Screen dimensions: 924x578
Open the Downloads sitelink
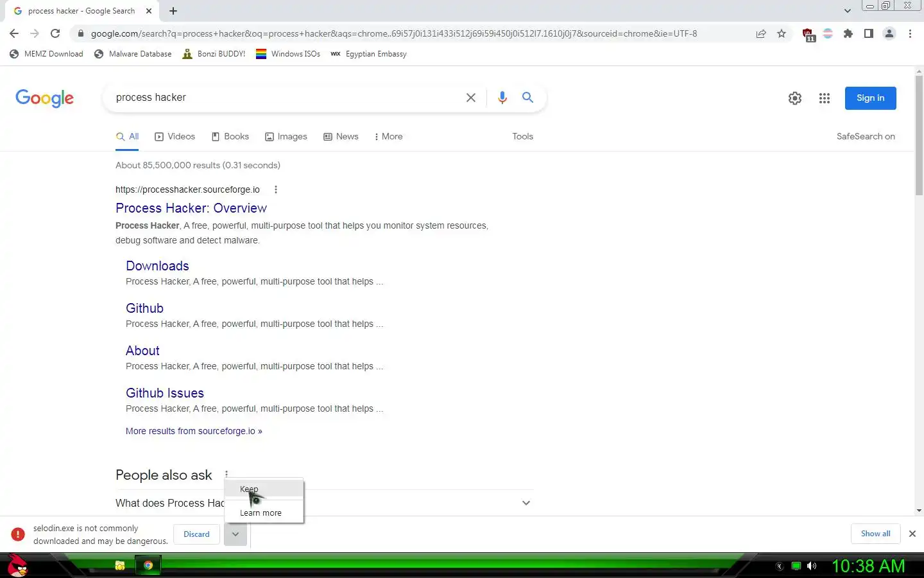(x=157, y=266)
